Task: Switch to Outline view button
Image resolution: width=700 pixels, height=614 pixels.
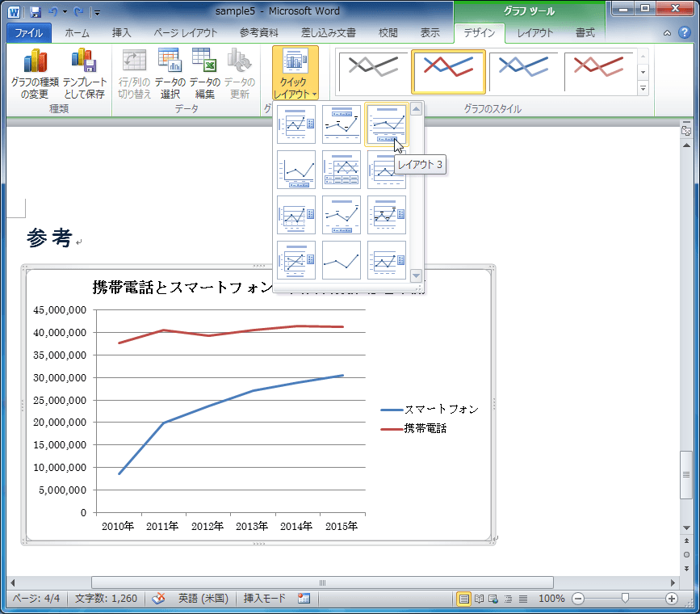Action: pyautogui.click(x=509, y=599)
